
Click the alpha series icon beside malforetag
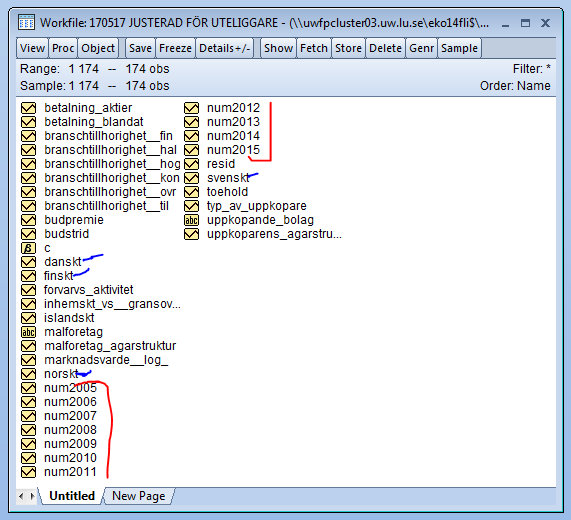[x=28, y=332]
